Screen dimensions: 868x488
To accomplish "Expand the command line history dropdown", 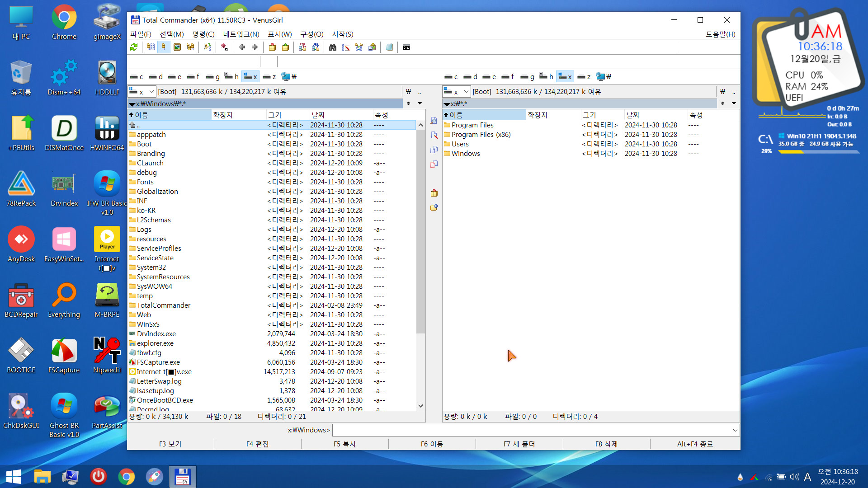I will point(735,430).
